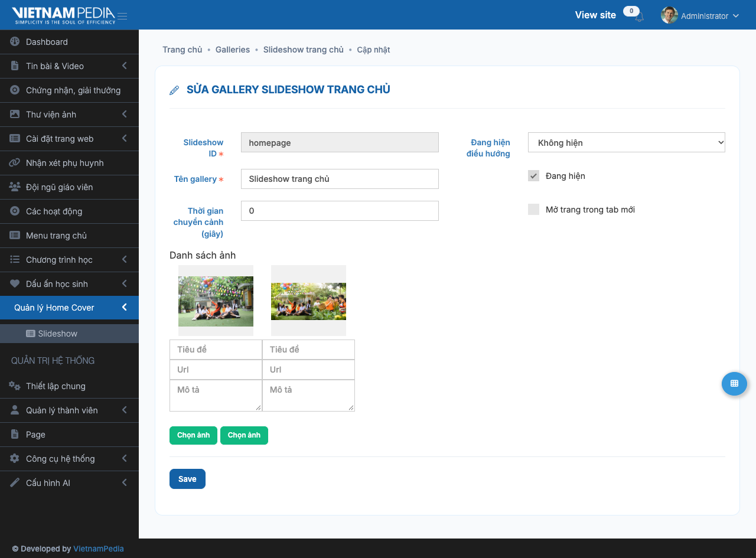Click the Đội ngũ giáo viên people icon
The image size is (756, 558).
pos(15,187)
